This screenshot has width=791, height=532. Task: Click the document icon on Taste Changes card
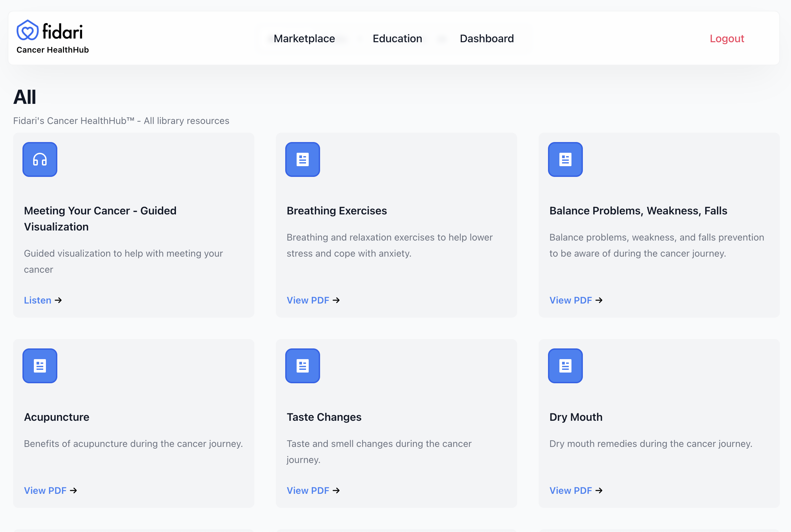point(302,366)
